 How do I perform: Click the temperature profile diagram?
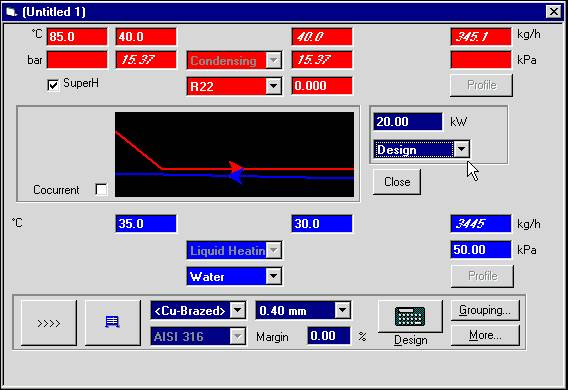click(x=234, y=154)
